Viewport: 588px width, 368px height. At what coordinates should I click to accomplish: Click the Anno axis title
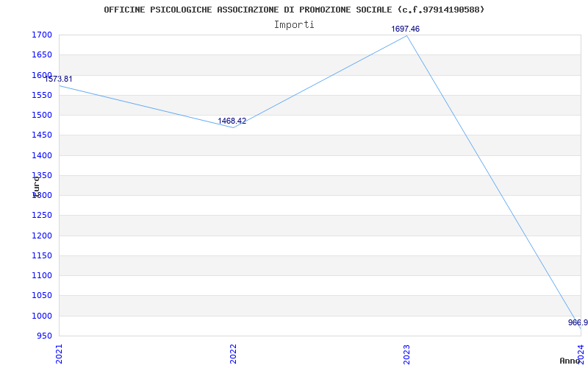(x=570, y=361)
